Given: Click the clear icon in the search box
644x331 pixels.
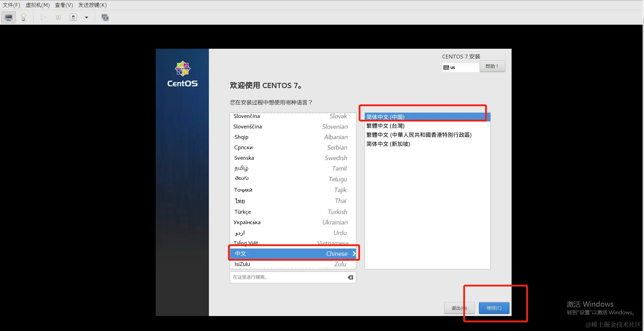Looking at the screenshot, I should tap(350, 277).
